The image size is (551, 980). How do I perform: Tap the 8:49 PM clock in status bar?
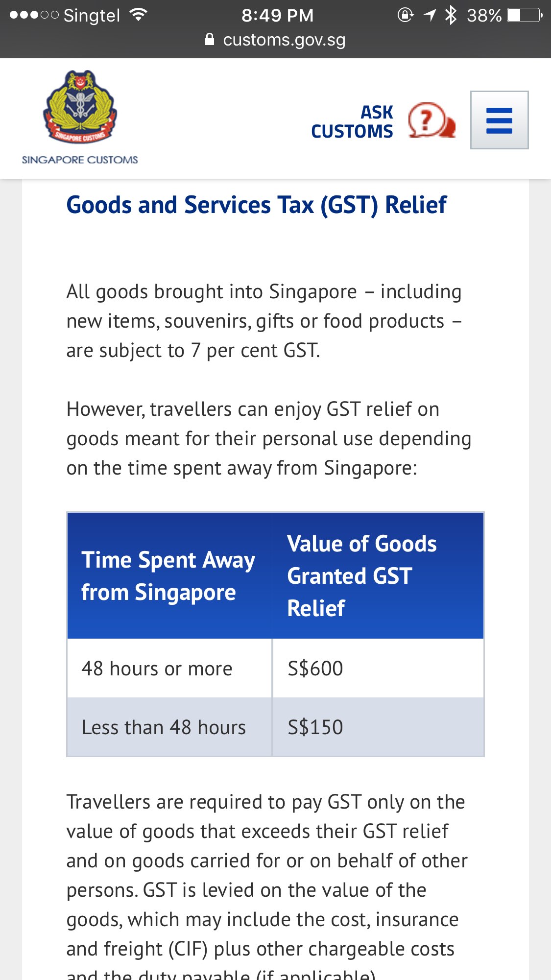(x=277, y=15)
